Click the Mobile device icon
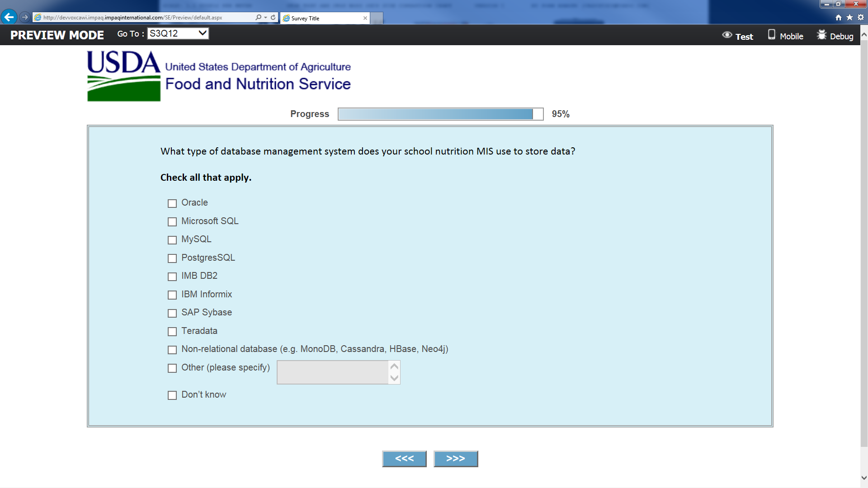868x488 pixels. click(x=772, y=35)
